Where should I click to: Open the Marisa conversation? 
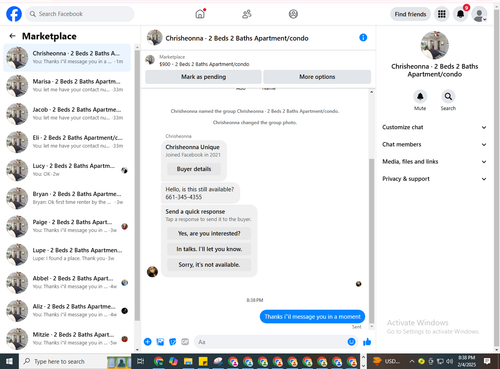tap(67, 85)
